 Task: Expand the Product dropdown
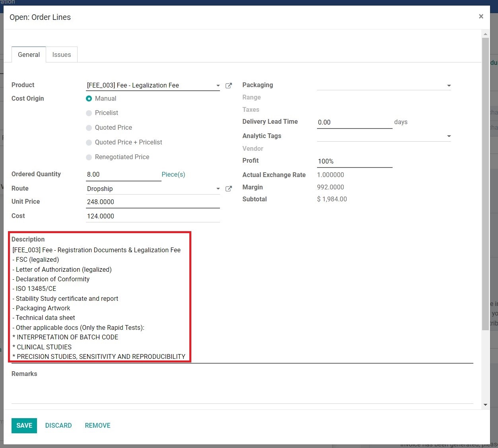click(x=218, y=86)
